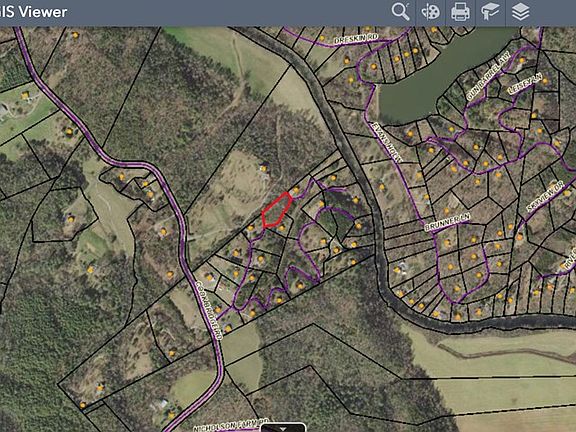Viewport: 576px width, 432px height.
Task: Click the address point inside the field parcel
Action: click(x=263, y=169)
